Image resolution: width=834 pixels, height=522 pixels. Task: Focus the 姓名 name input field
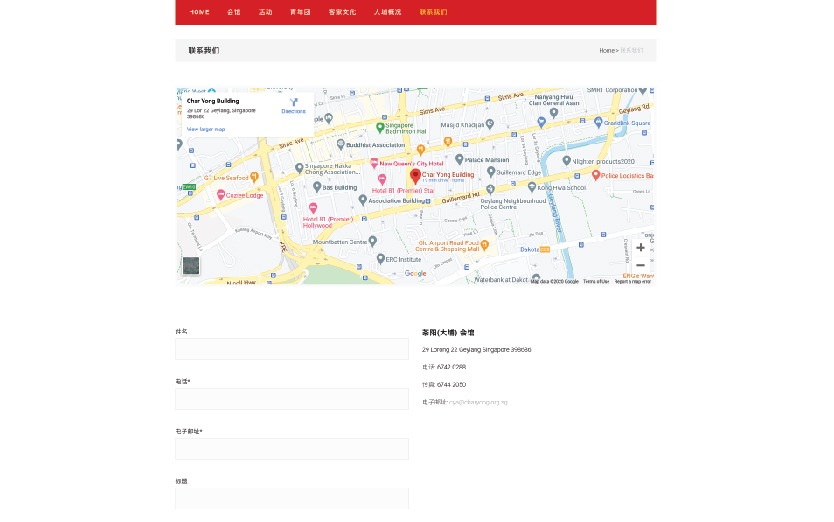pyautogui.click(x=292, y=349)
